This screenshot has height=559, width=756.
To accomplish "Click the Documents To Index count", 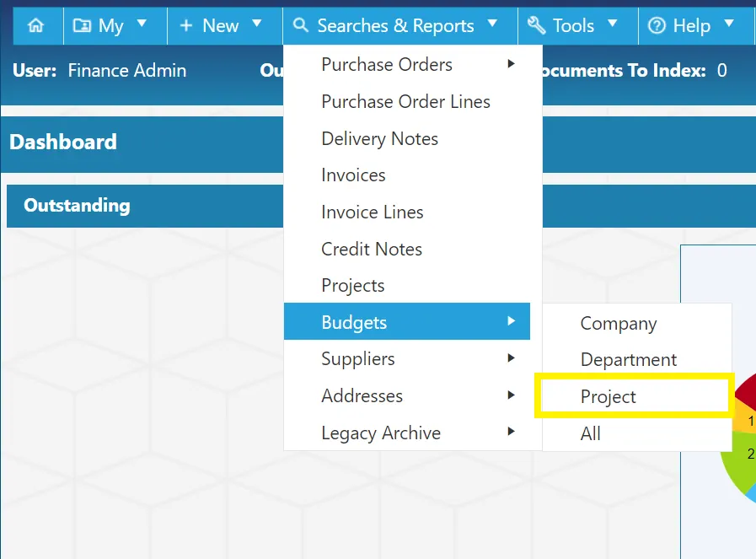I will coord(721,71).
